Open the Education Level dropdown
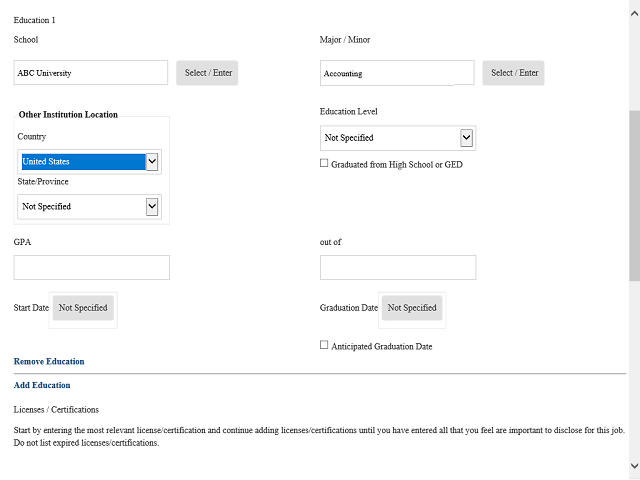Screen dimensions: 640x480 pyautogui.click(x=398, y=138)
